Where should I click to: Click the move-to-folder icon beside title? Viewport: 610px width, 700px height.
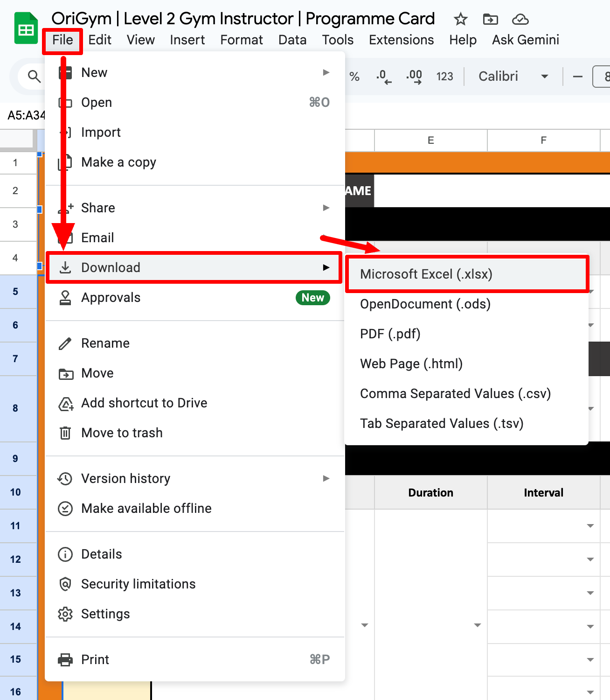click(x=490, y=19)
